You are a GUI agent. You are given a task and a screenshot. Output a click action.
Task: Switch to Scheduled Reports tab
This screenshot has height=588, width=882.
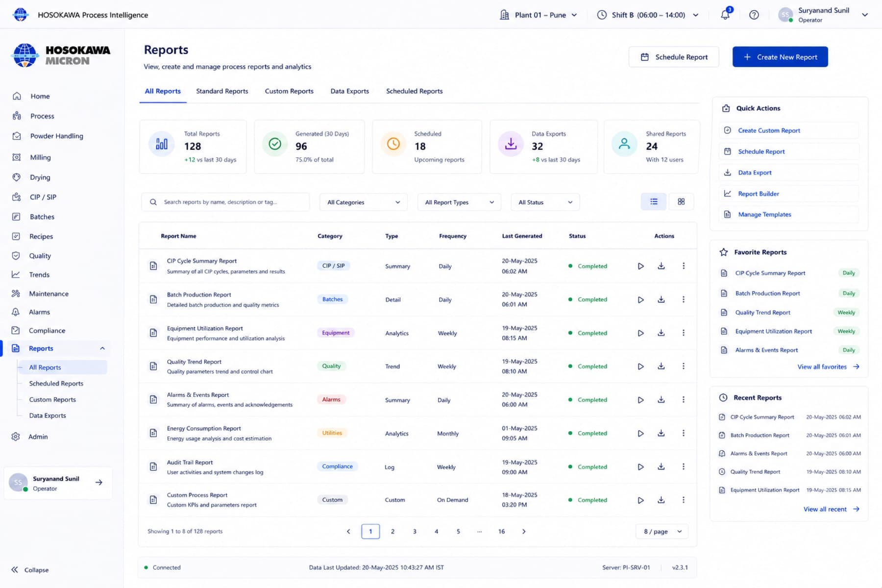pos(414,91)
